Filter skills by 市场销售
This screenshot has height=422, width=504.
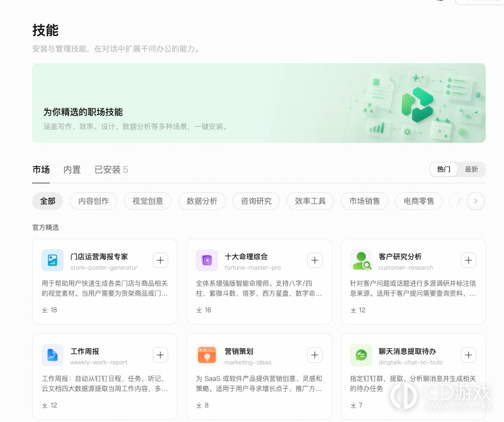[x=365, y=201]
